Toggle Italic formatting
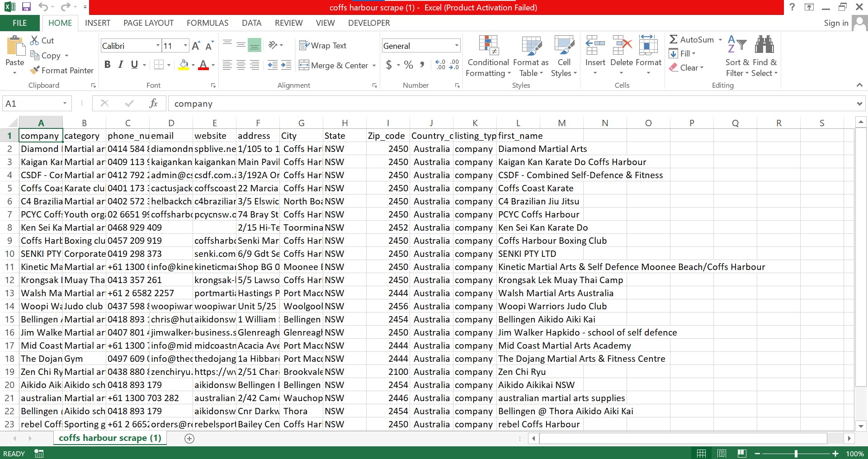The width and height of the screenshot is (868, 459). tap(121, 65)
